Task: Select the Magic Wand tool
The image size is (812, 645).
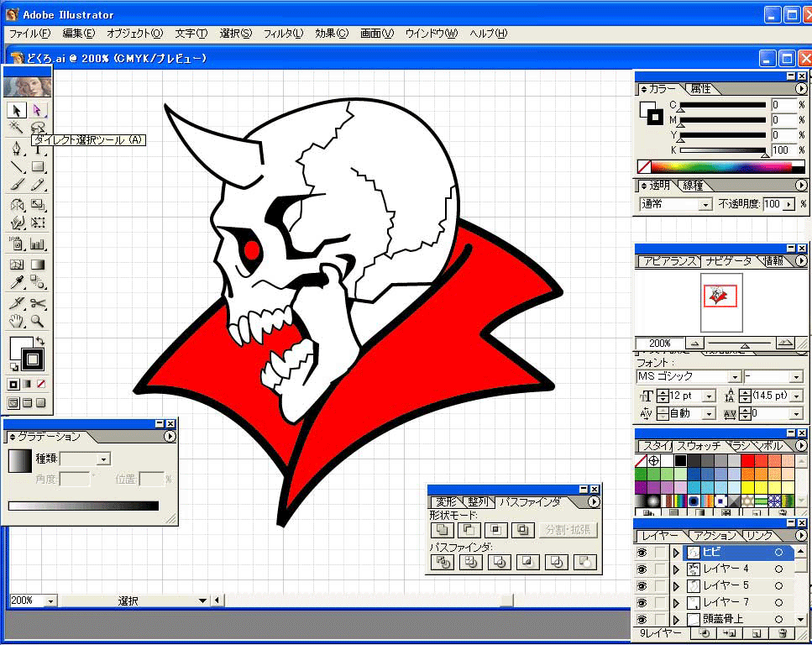Action: 16,128
